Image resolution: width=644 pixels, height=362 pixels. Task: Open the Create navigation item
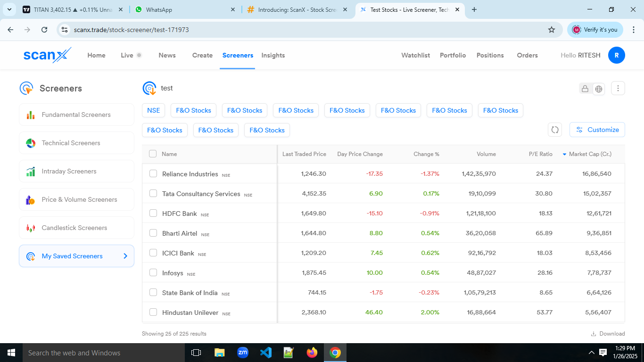point(202,55)
